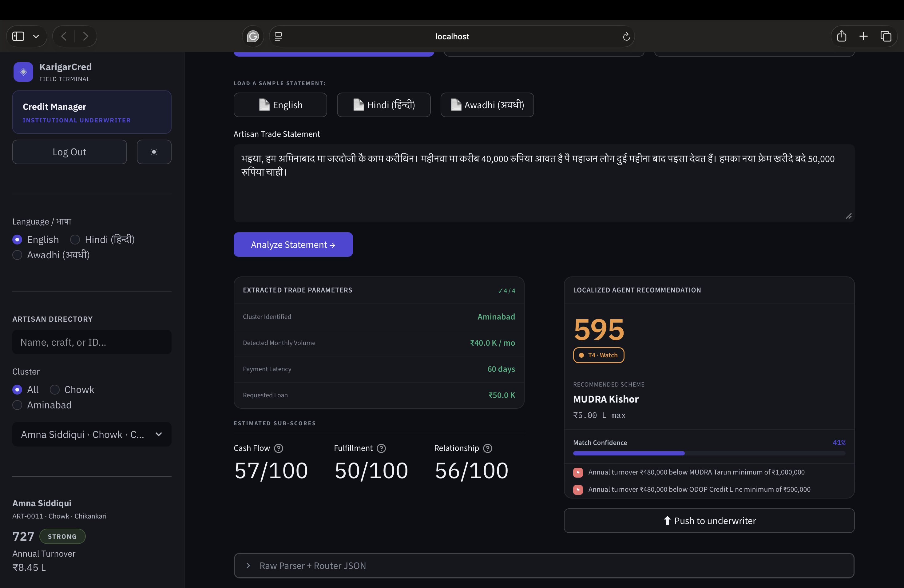Click the 727 artisan score

click(23, 536)
